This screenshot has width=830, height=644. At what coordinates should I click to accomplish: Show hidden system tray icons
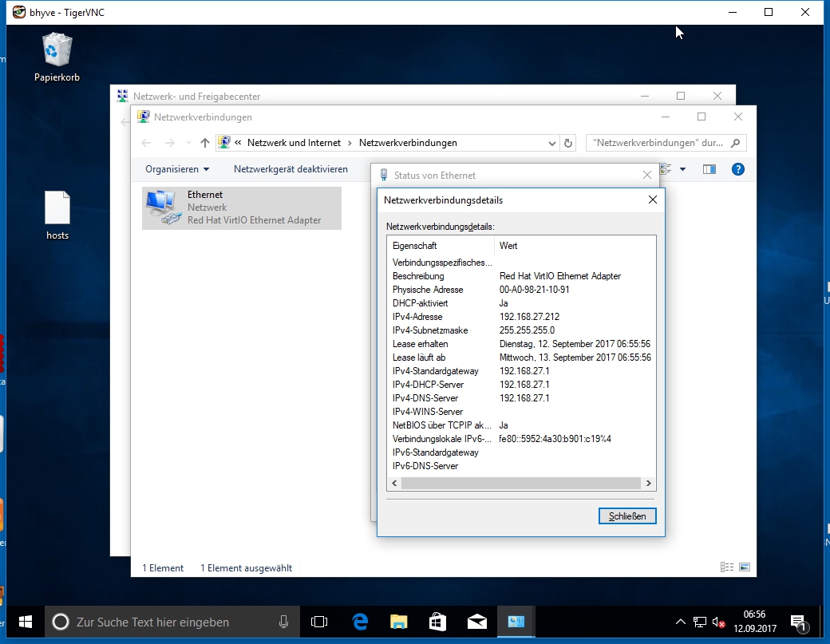680,622
